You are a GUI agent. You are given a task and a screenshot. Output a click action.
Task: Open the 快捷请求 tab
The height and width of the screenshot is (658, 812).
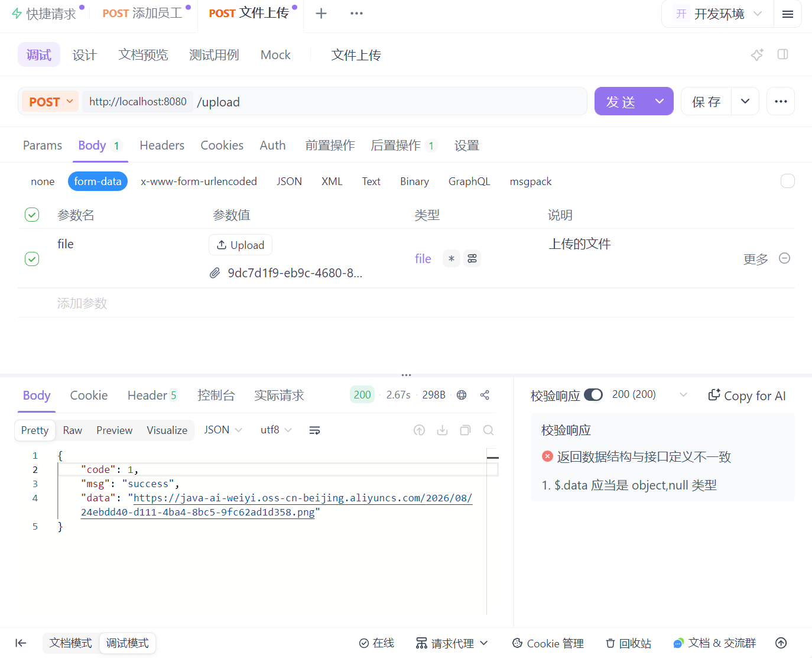[44, 14]
